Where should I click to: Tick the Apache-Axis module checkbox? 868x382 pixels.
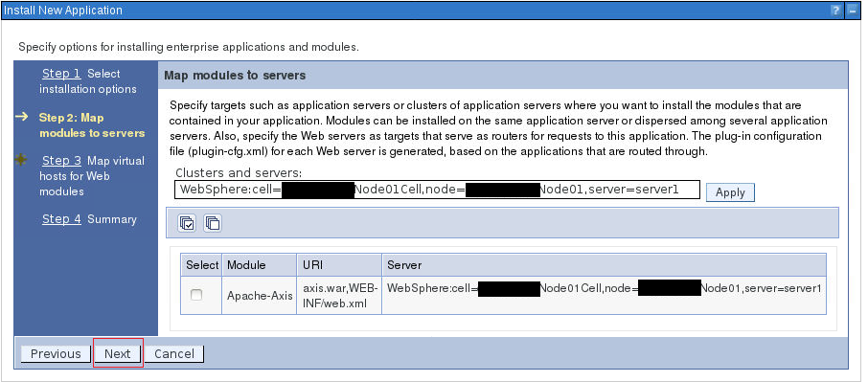[x=196, y=295]
